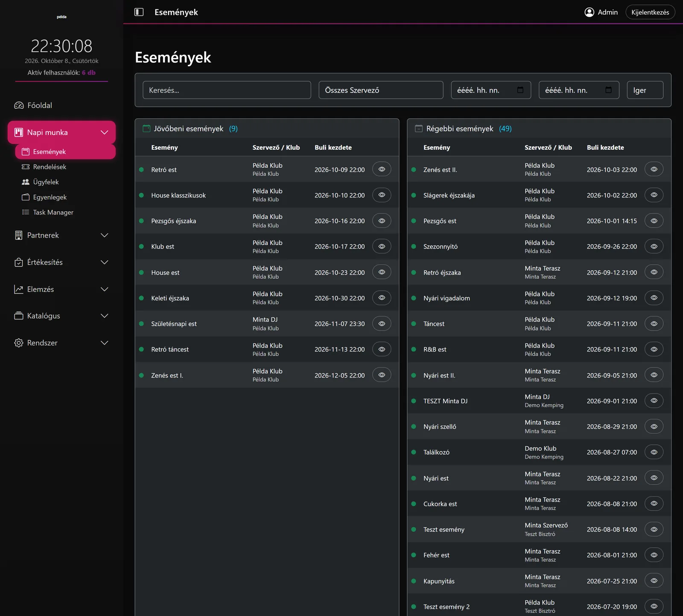View the Zenés est II. event

coord(654,169)
